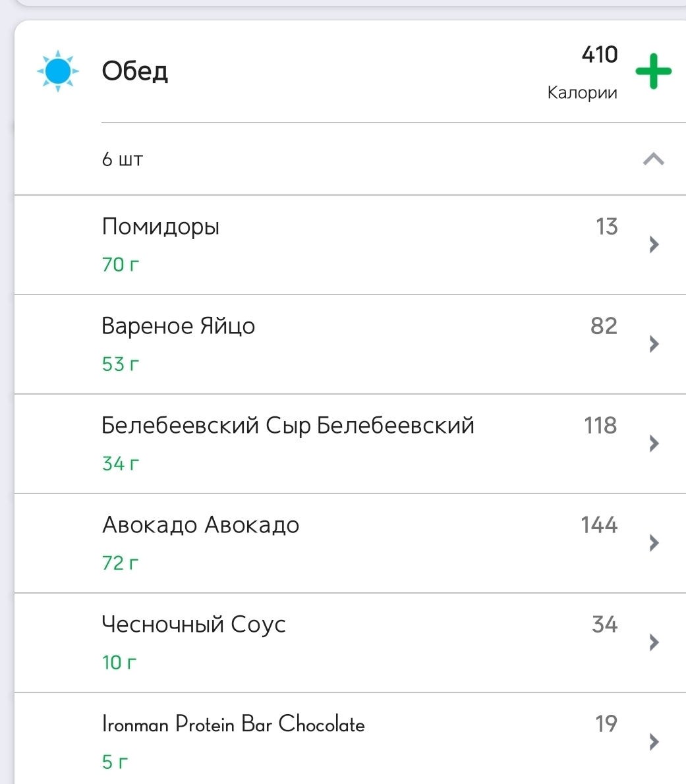Open the Авокадо Авокадо entry
Screen dimensions: 686x784
click(x=350, y=544)
